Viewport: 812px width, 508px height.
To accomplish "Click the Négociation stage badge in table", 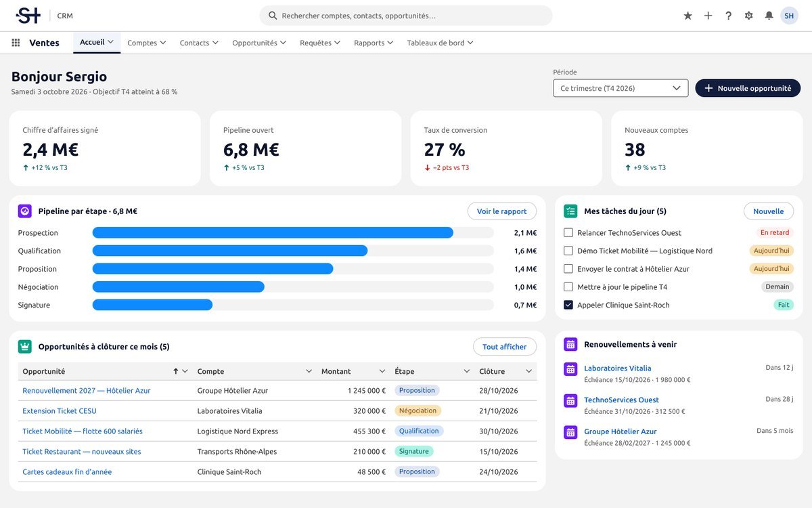I will pyautogui.click(x=418, y=410).
